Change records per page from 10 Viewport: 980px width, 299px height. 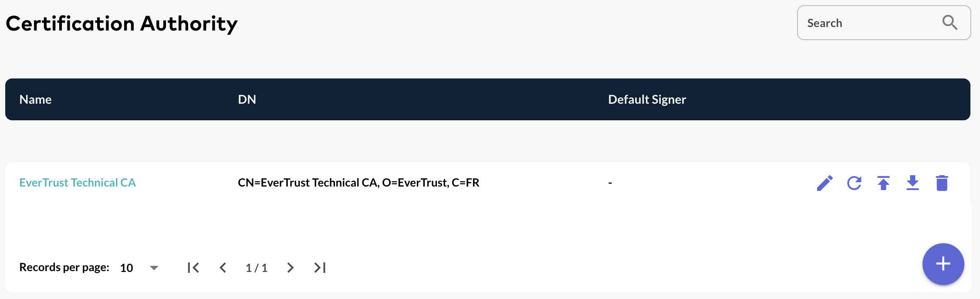[x=126, y=268]
